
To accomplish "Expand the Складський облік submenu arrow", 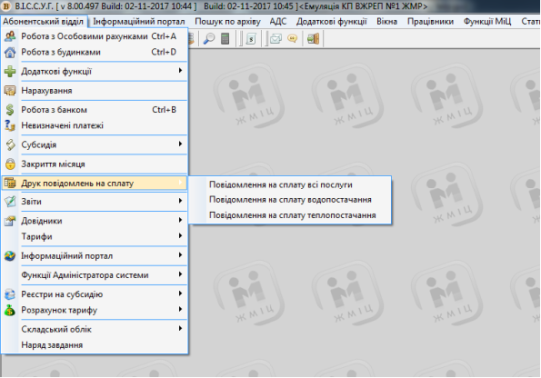I will (x=180, y=329).
